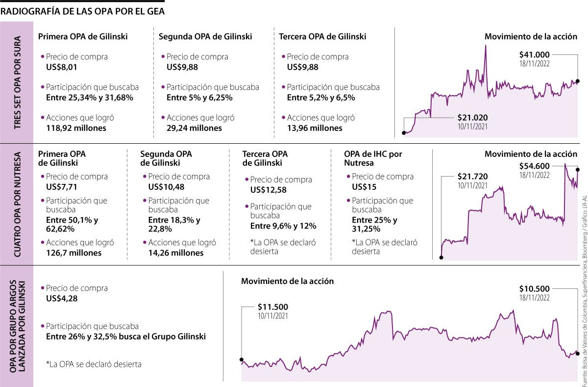The height and width of the screenshot is (387, 588).
Task: Click the $21.020 start dot on Sura chart
Action: tap(403, 132)
